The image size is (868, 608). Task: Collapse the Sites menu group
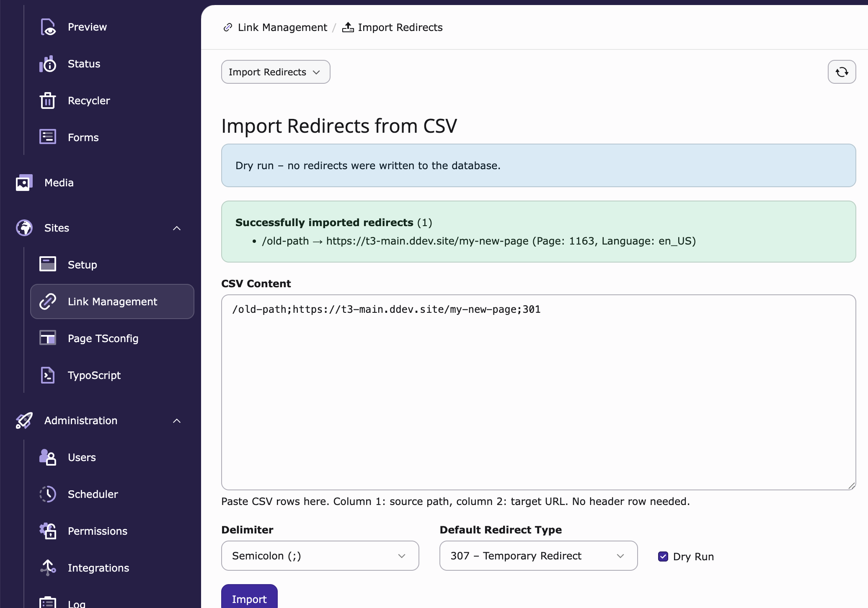click(177, 228)
